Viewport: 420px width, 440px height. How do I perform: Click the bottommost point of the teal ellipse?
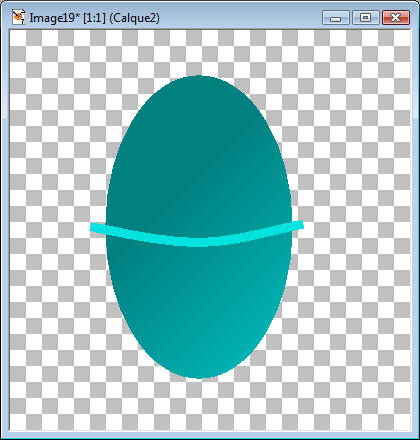199,378
